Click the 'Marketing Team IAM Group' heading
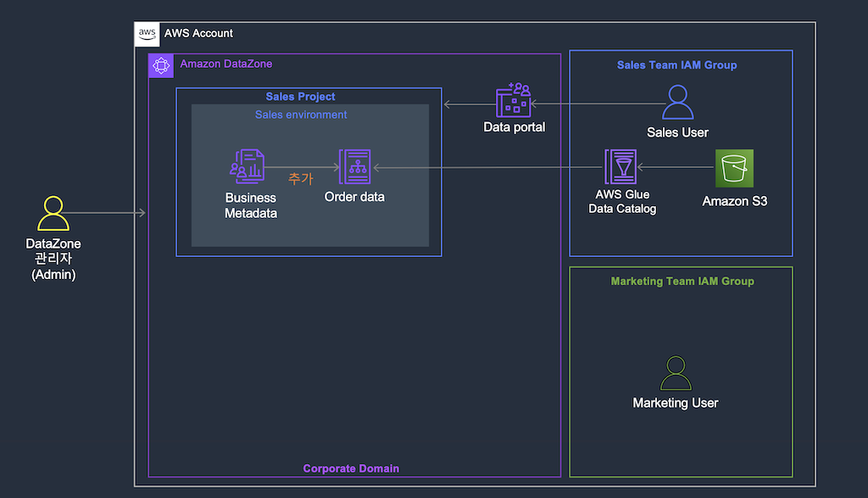The image size is (868, 498). [x=682, y=281]
